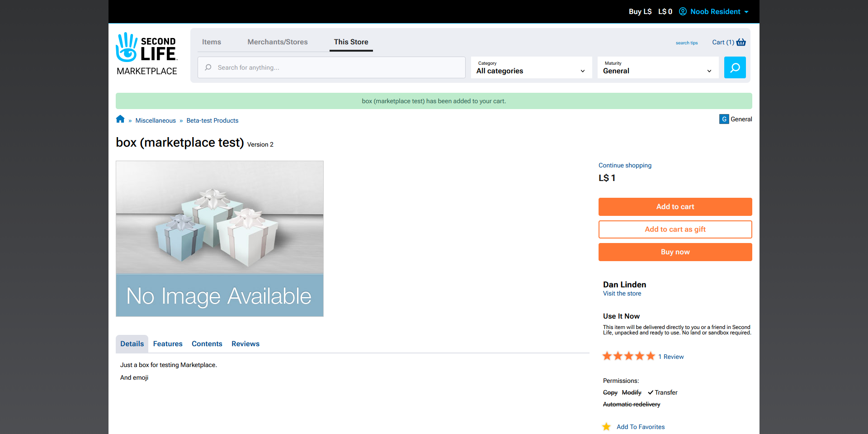Click the user account avatar icon
Screen dimensions: 868x434
[x=683, y=11]
